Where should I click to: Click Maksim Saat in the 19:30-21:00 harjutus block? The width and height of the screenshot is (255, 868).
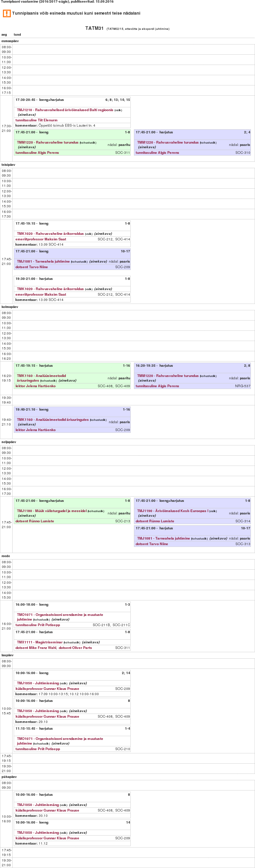click(41, 294)
